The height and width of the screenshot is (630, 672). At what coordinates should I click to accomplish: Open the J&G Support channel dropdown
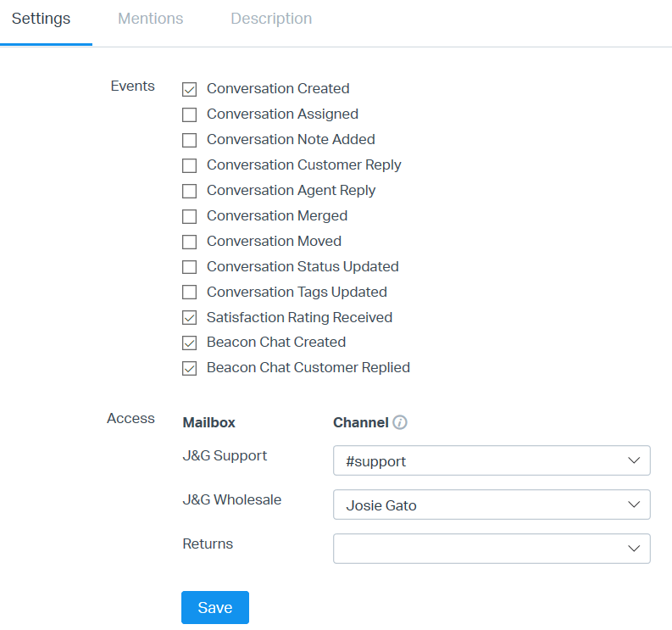pos(492,460)
